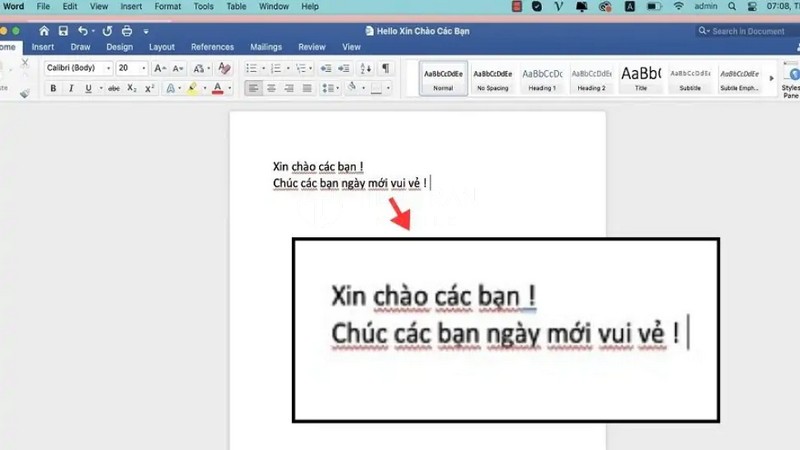
Task: Switch to the Design tab
Action: (x=119, y=47)
